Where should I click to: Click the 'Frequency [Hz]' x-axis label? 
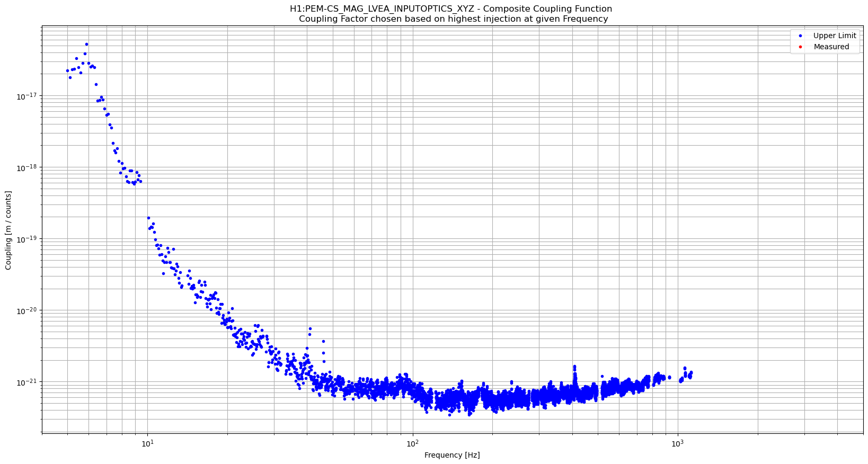[452, 455]
